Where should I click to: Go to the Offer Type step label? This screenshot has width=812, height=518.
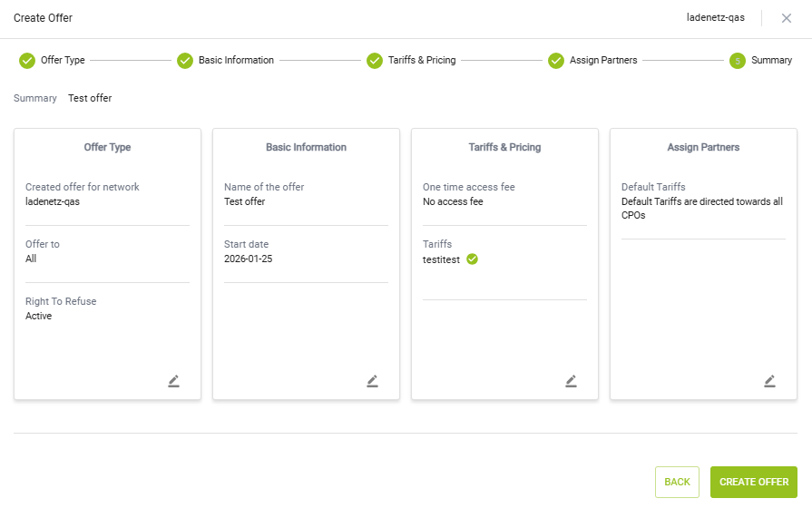pos(63,61)
